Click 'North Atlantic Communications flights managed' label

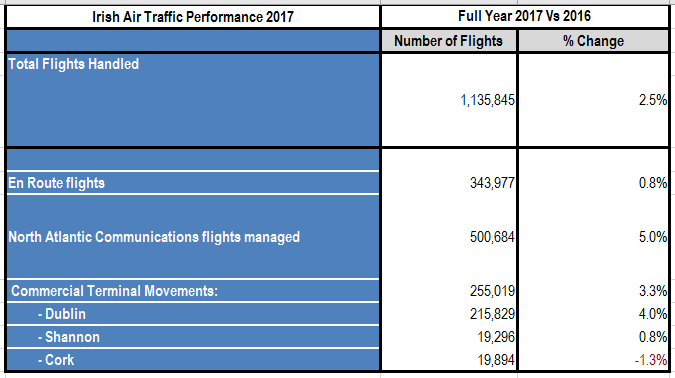(154, 237)
